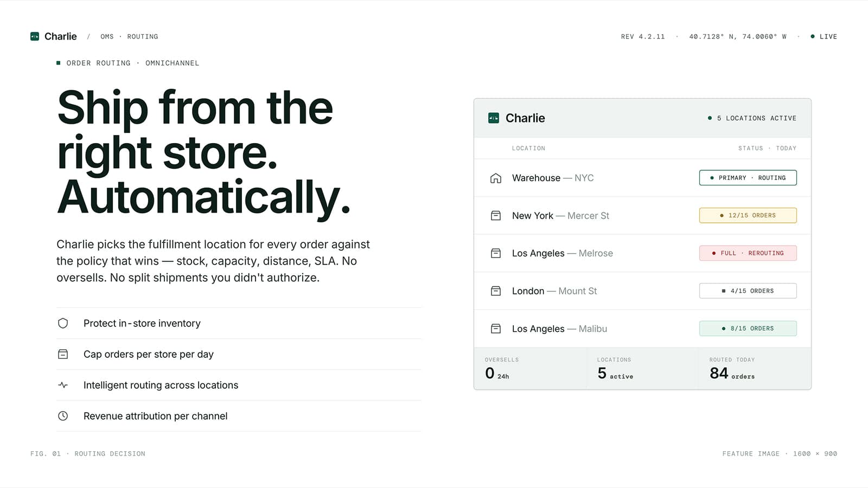Click the paragraph about Charlie picking fulfillment location
The width and height of the screenshot is (868, 488).
click(213, 261)
